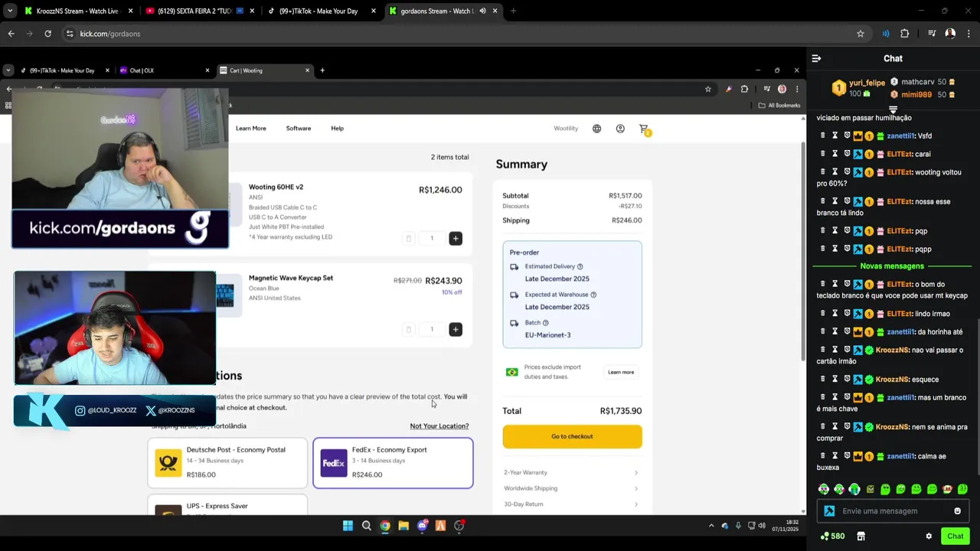Open the Wooting account profile icon
This screenshot has height=551, width=980.
pos(620,129)
